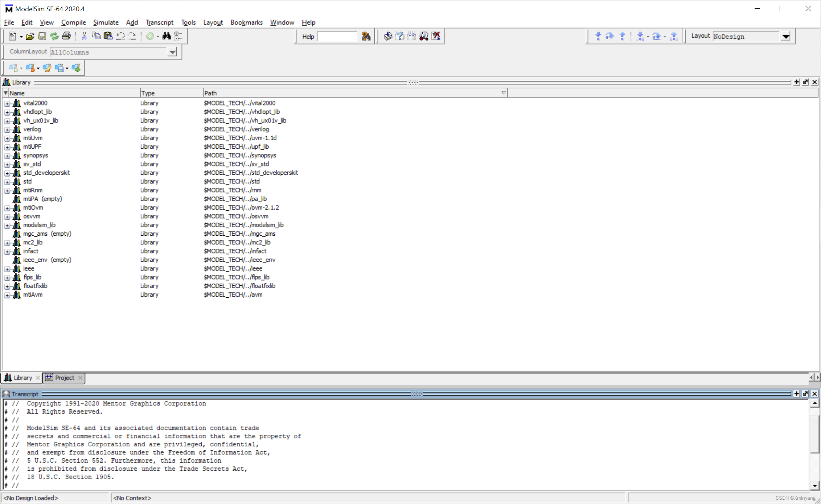821x504 pixels.
Task: Click the bookmark icon with green arrow
Action: (76, 68)
